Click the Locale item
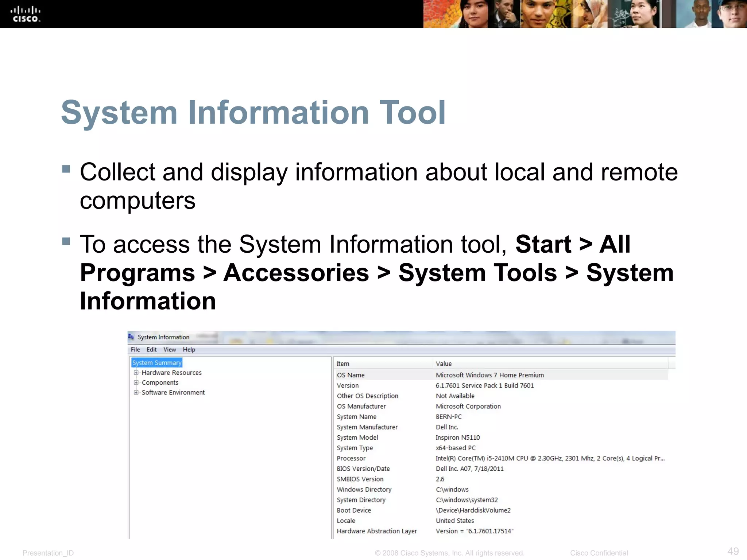 [x=346, y=521]
